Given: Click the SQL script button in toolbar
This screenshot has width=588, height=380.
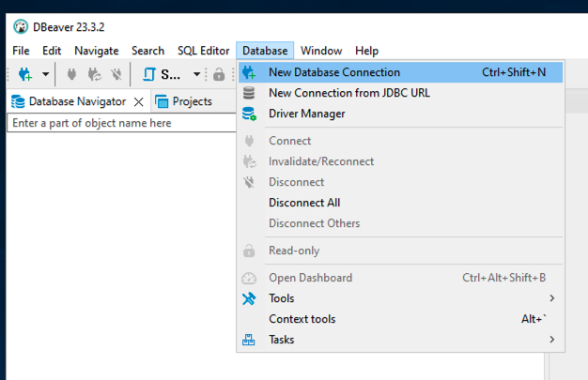Looking at the screenshot, I should pos(162,74).
